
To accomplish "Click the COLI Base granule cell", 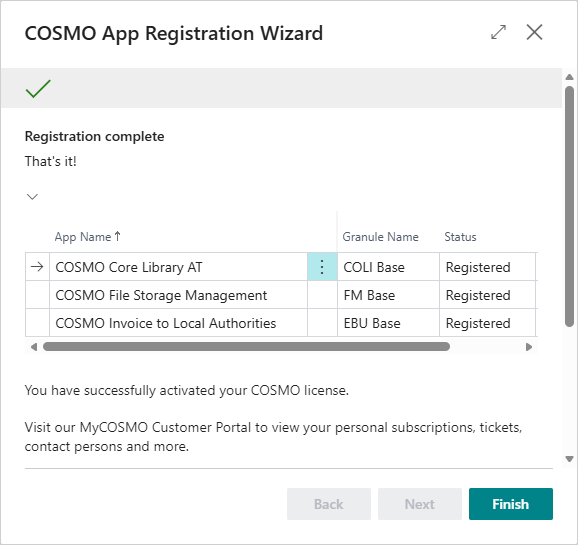I will click(388, 267).
